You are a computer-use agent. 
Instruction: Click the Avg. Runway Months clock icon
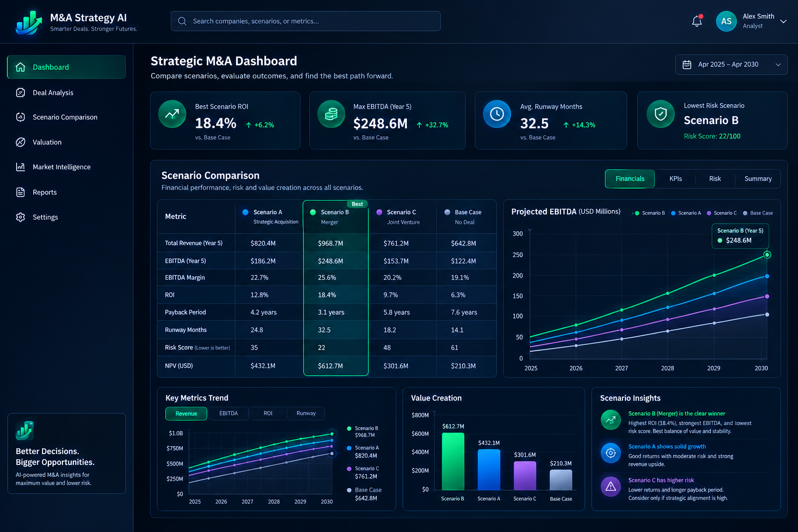(x=497, y=114)
